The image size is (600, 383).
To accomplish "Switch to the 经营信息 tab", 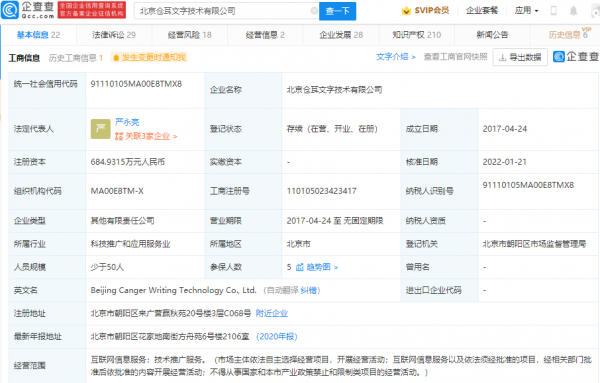I will pos(265,35).
